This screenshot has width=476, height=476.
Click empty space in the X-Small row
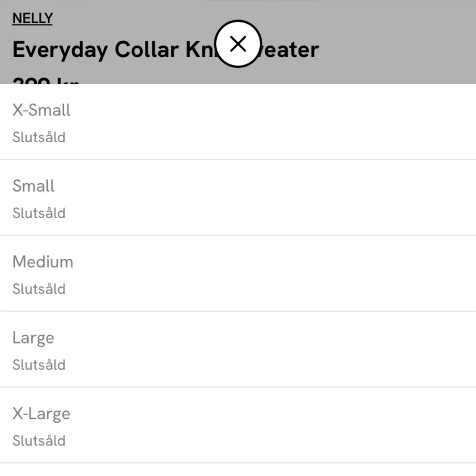(x=273, y=122)
